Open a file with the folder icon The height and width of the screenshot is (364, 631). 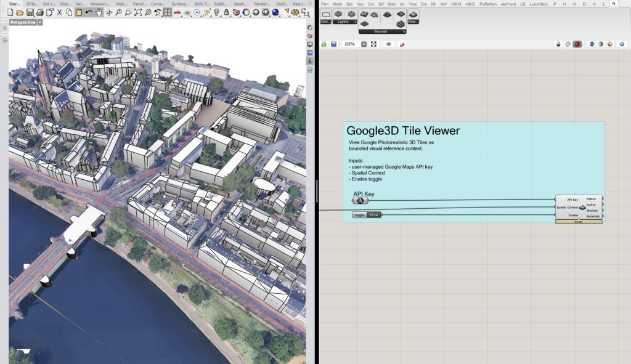[x=20, y=12]
